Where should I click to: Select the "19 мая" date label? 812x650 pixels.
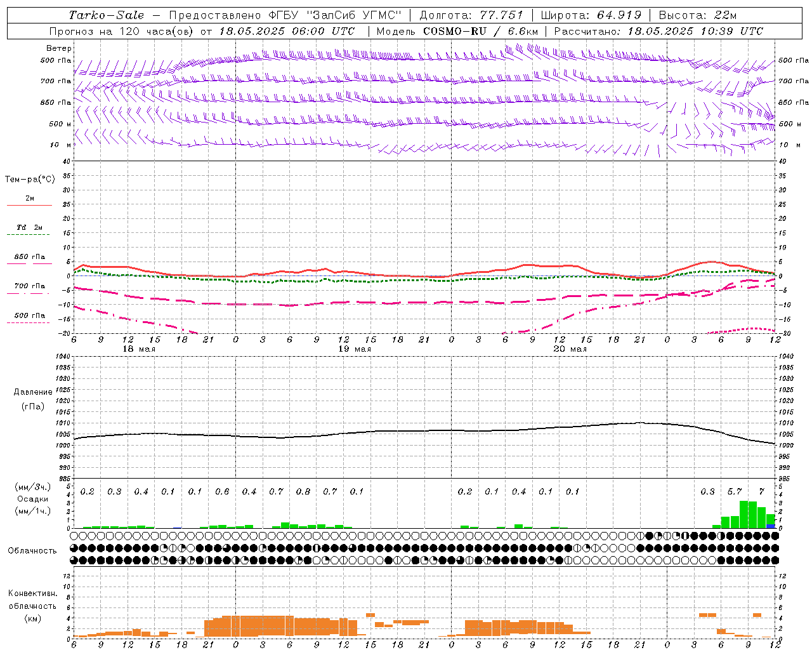(355, 349)
